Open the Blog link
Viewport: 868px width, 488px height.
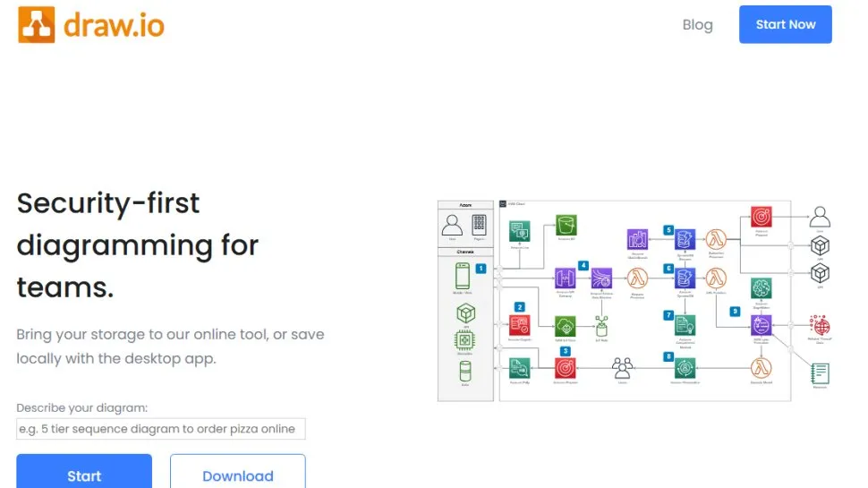tap(697, 25)
